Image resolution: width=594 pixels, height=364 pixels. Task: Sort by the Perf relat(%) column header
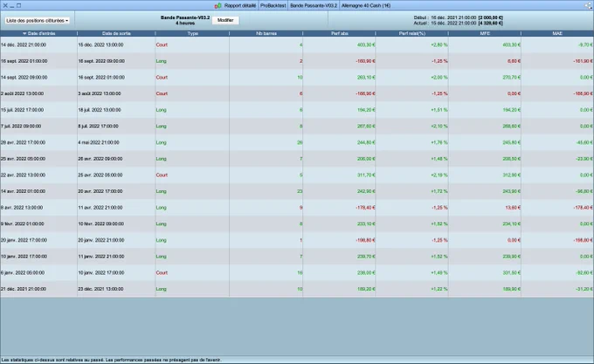(411, 34)
